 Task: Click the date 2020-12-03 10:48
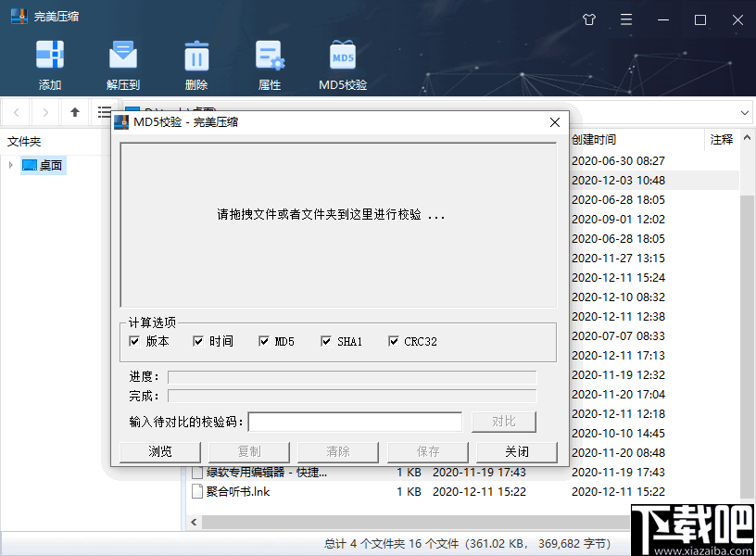pos(618,181)
